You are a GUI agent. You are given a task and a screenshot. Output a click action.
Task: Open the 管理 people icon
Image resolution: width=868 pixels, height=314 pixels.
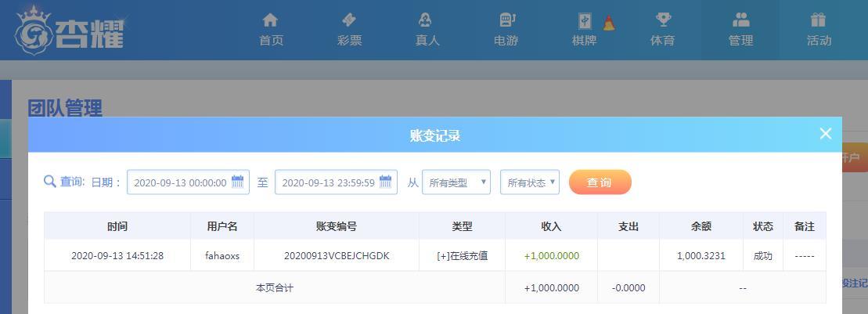[x=740, y=20]
